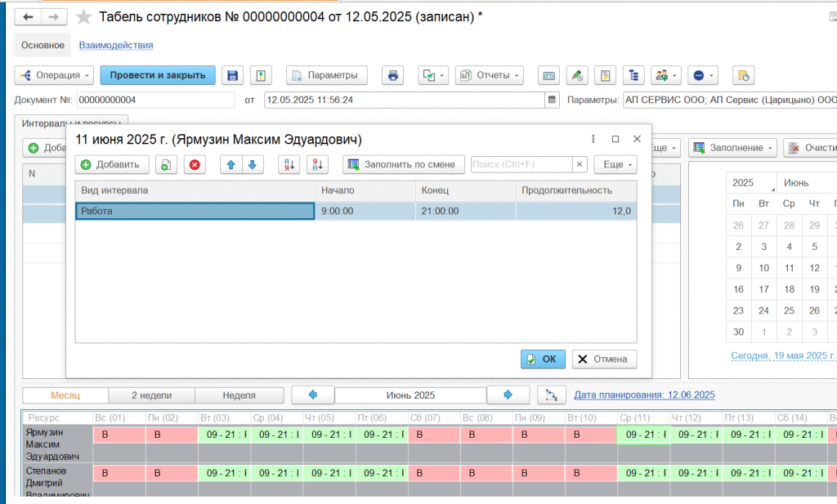
Task: Click 'Дата планирования: 12.06.2025' link
Action: click(x=644, y=395)
